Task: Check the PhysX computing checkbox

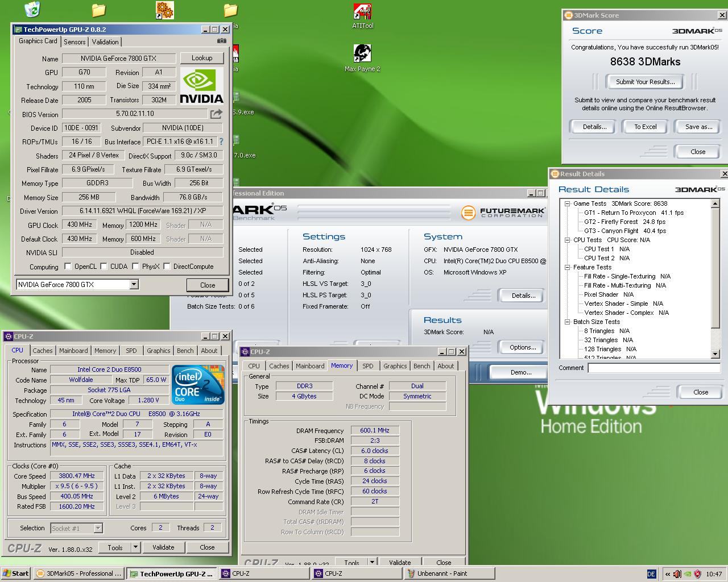Action: coord(135,266)
